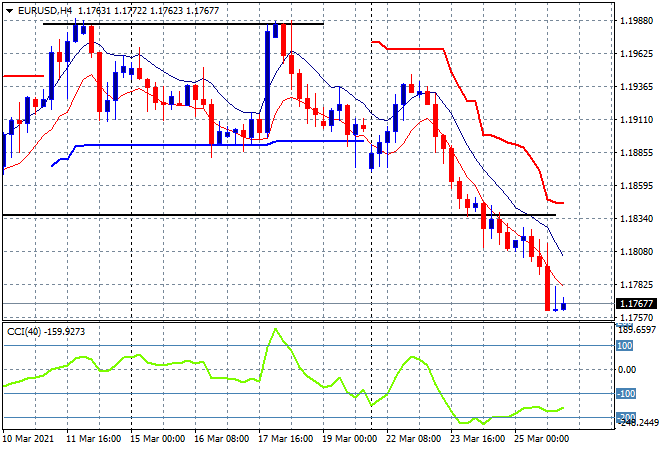660x450 pixels.
Task: Click the 10 Mar 2021 date label
Action: pyautogui.click(x=29, y=439)
